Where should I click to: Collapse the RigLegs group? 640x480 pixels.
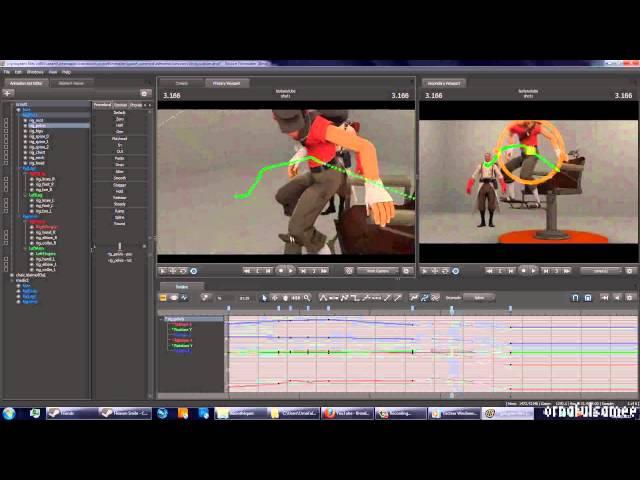pos(19,168)
